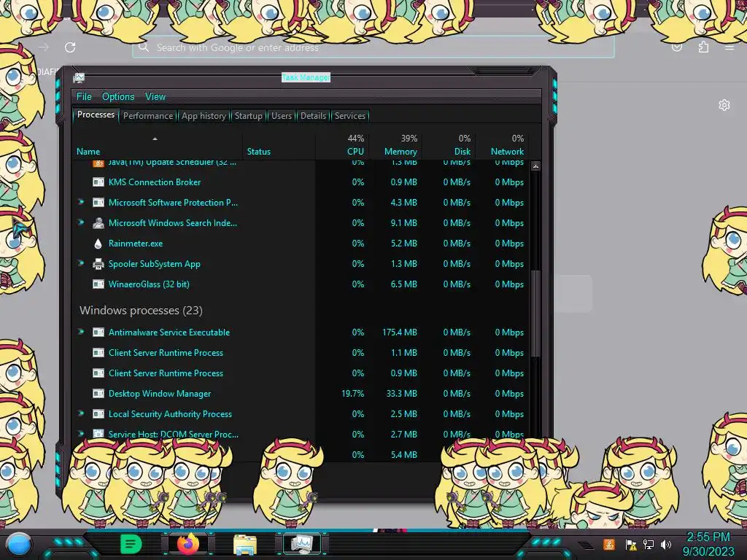Image resolution: width=747 pixels, height=560 pixels.
Task: Click the Desktop Window Manager icon
Action: (x=98, y=394)
